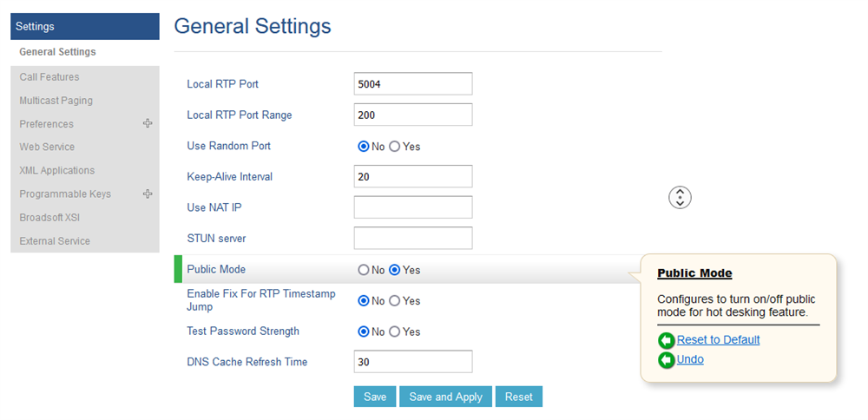
Task: Open the Web Service menu item
Action: (x=47, y=147)
